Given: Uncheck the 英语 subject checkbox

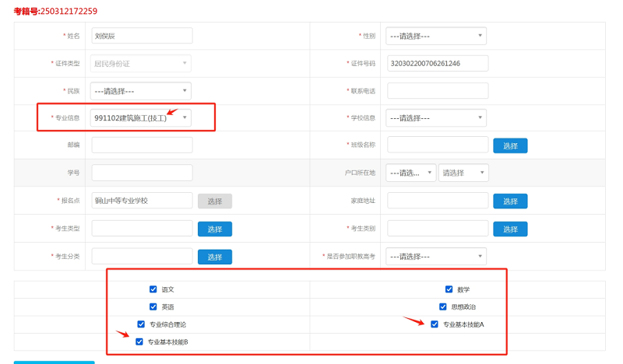Looking at the screenshot, I should pos(153,306).
